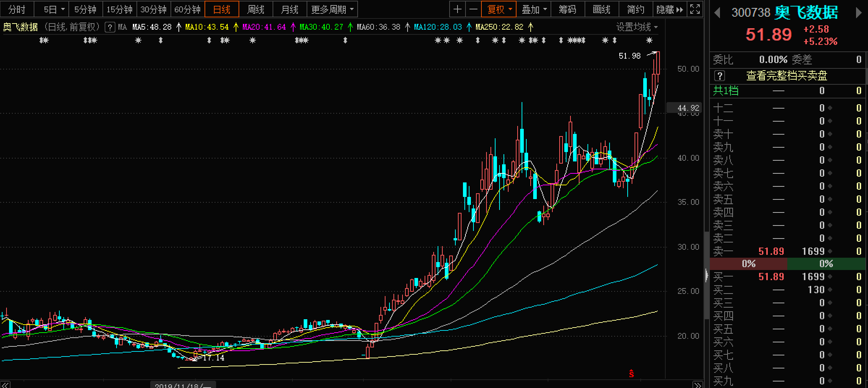Image resolution: width=868 pixels, height=388 pixels.
Task: Click the green 0% buy ratio bar
Action: [x=826, y=264]
